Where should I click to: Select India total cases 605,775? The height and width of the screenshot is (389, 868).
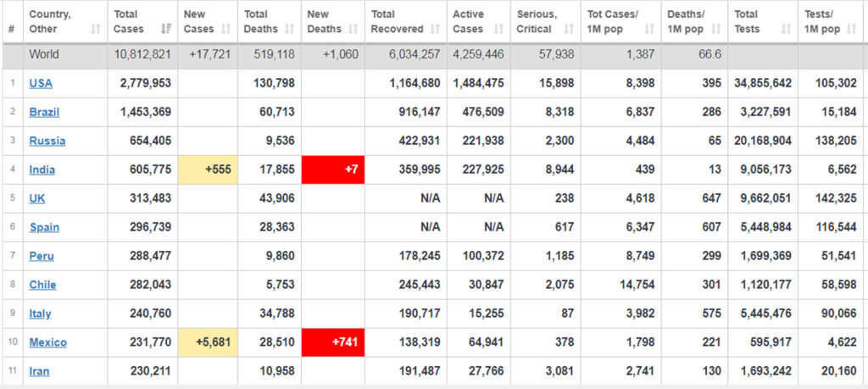point(149,169)
